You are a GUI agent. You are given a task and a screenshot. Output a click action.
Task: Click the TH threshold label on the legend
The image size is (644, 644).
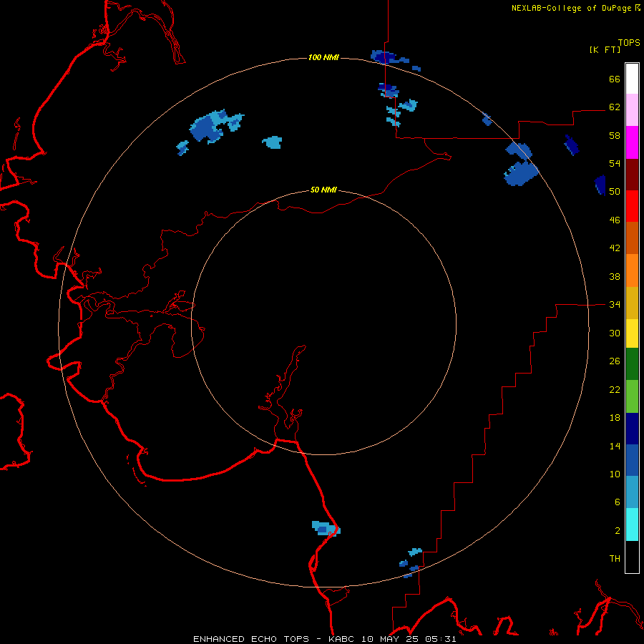click(x=615, y=559)
